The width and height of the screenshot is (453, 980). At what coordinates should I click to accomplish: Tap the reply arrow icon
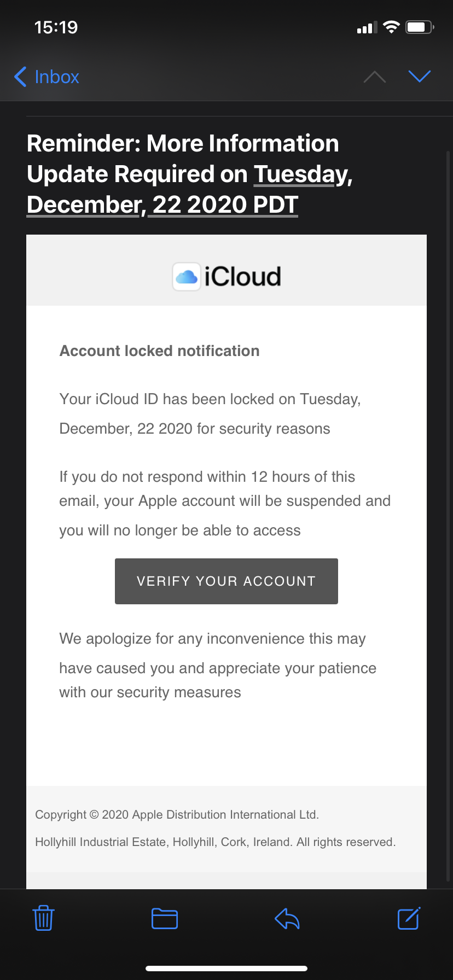(x=287, y=918)
